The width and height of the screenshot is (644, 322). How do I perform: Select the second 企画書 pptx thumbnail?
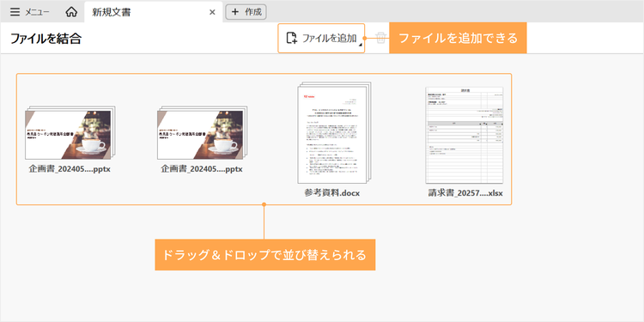(x=203, y=132)
